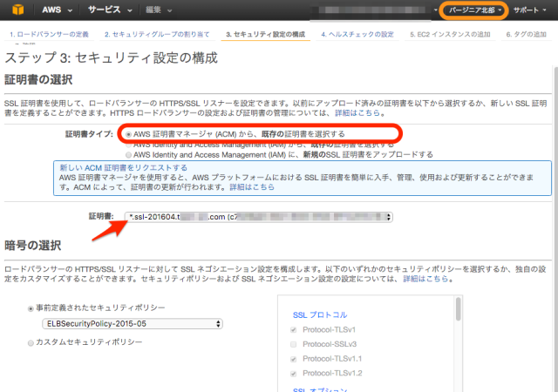The image size is (558, 392).
Task: Open the 編集 menu
Action: coord(159,10)
